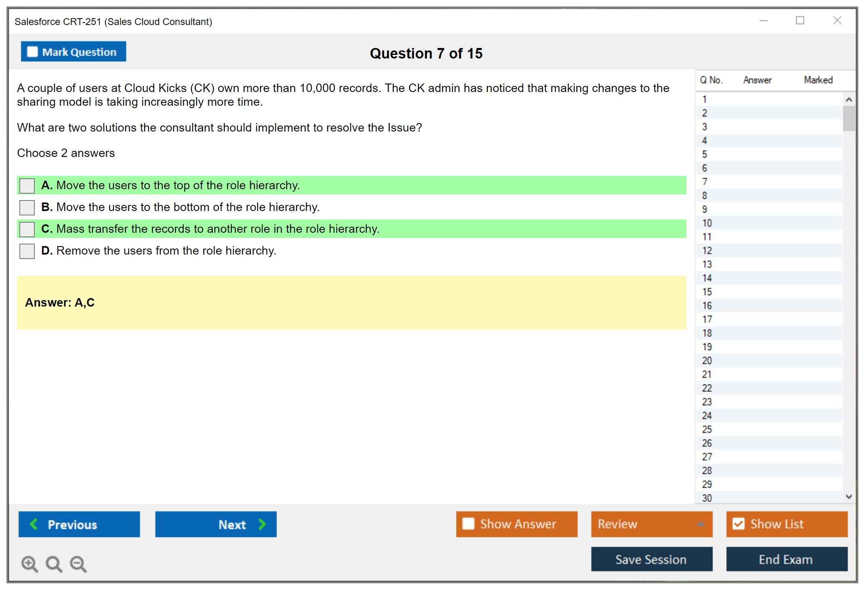Check answer option B checkbox

point(27,207)
